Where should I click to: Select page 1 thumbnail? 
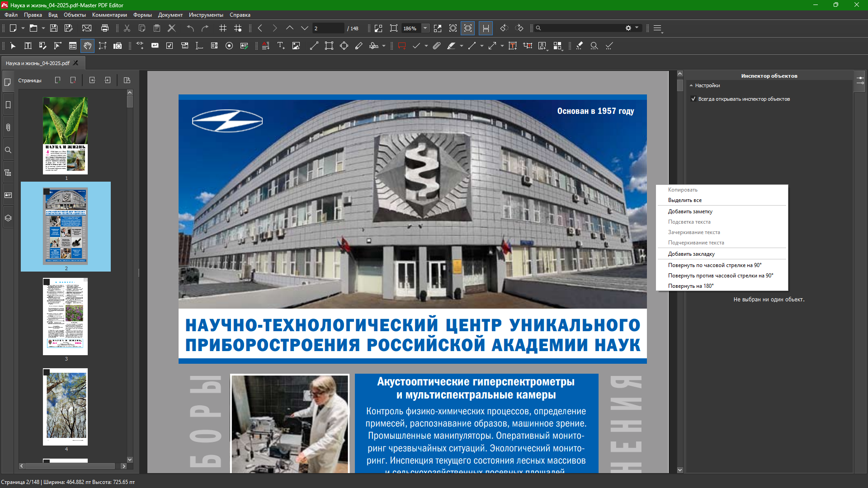pos(66,136)
